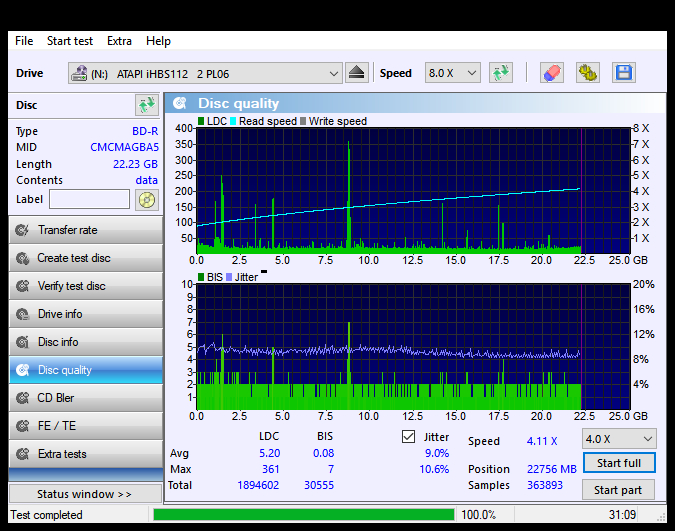Open the Drive selection dropdown
The height and width of the screenshot is (531, 675).
205,73
